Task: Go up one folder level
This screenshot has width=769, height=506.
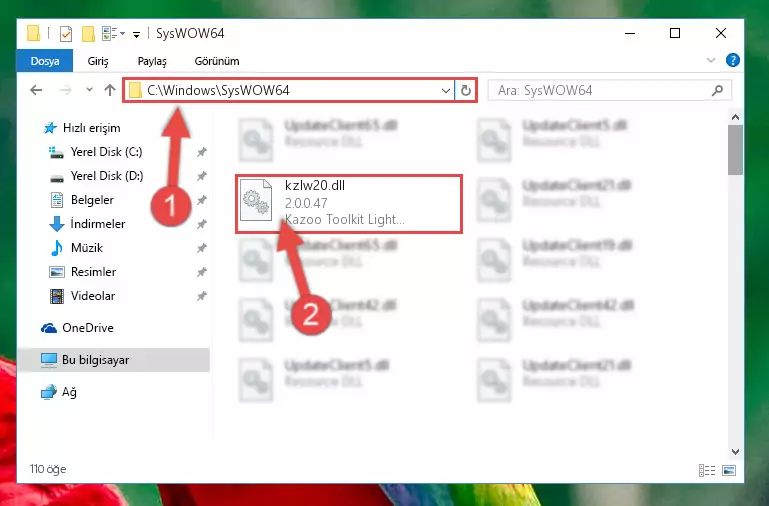Action: (x=110, y=90)
